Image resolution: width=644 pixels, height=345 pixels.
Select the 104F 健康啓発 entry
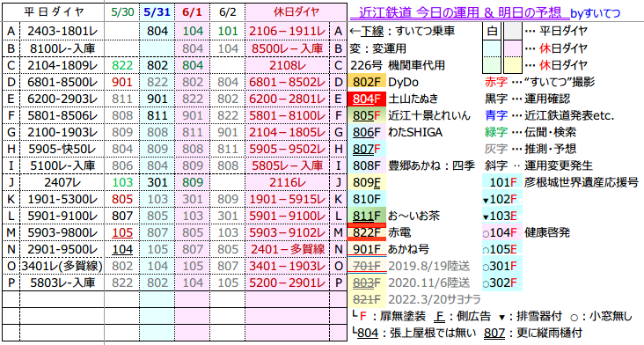526,233
